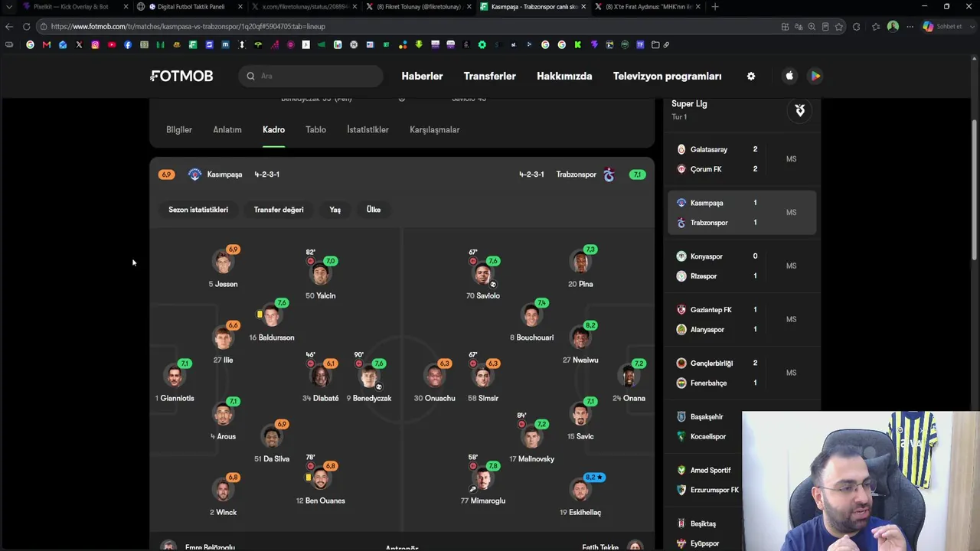Viewport: 980px width, 551px height.
Task: Reload the page with the refresh icon
Action: [26, 26]
